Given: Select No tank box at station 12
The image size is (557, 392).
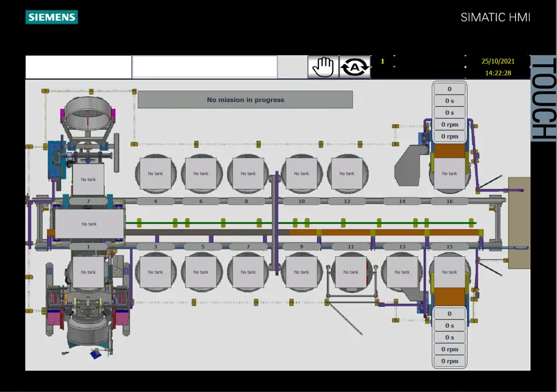Looking at the screenshot, I should pyautogui.click(x=347, y=173).
